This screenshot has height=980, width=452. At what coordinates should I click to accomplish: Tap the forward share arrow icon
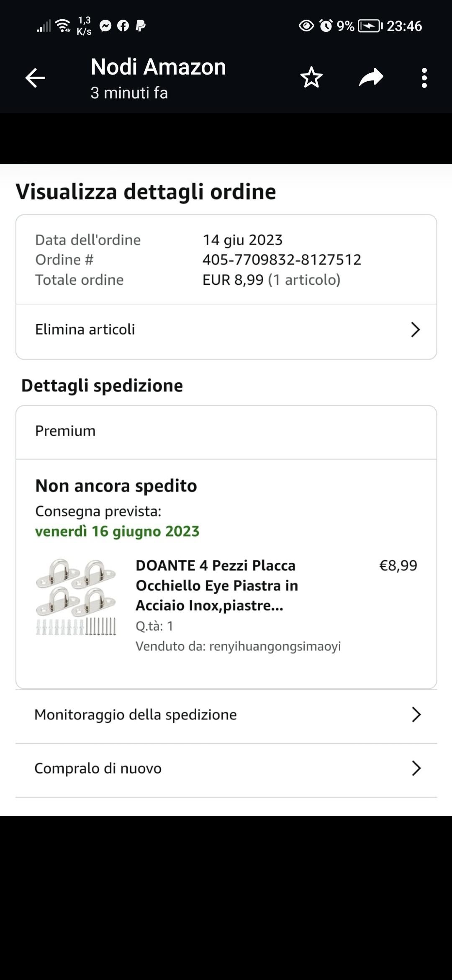tap(371, 78)
